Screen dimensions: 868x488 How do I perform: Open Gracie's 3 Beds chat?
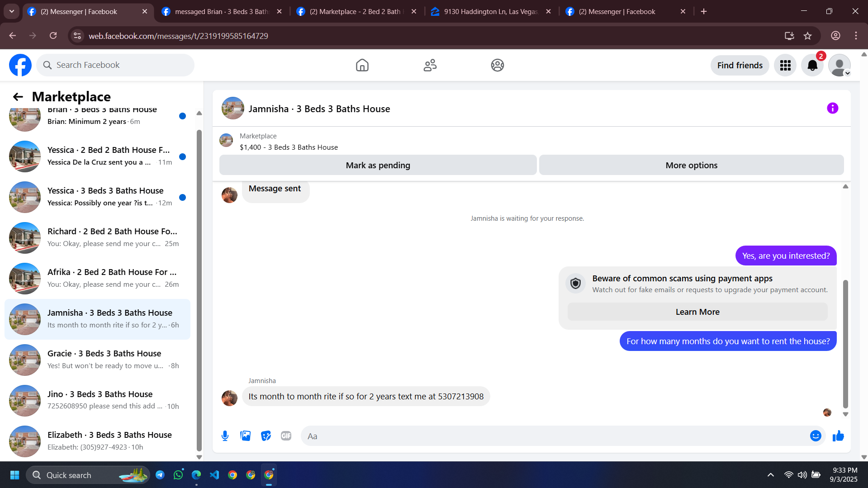tap(97, 360)
